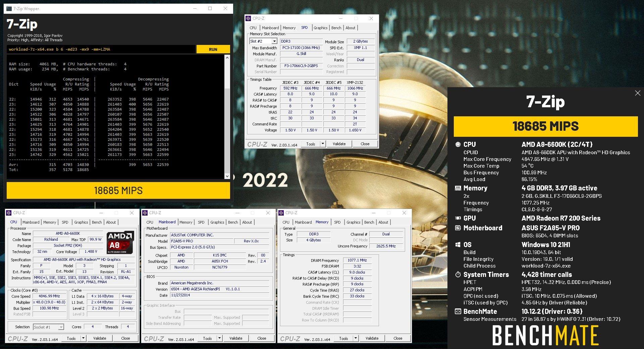Click Validate in Memory CPU-Z window

point(372,338)
